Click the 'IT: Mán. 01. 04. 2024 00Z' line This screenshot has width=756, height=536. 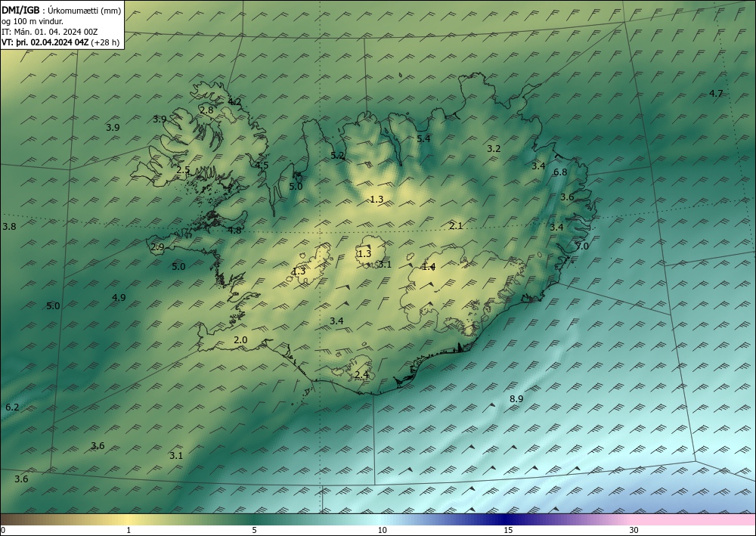50,31
